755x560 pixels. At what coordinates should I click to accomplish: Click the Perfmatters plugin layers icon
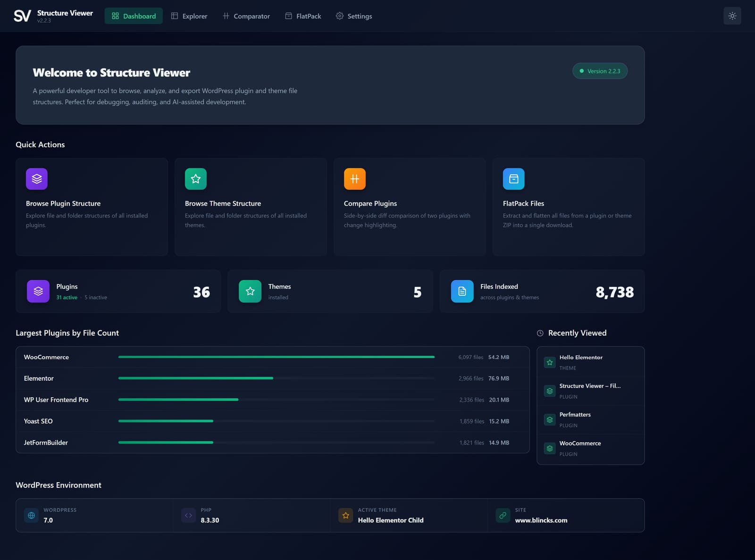tap(550, 420)
